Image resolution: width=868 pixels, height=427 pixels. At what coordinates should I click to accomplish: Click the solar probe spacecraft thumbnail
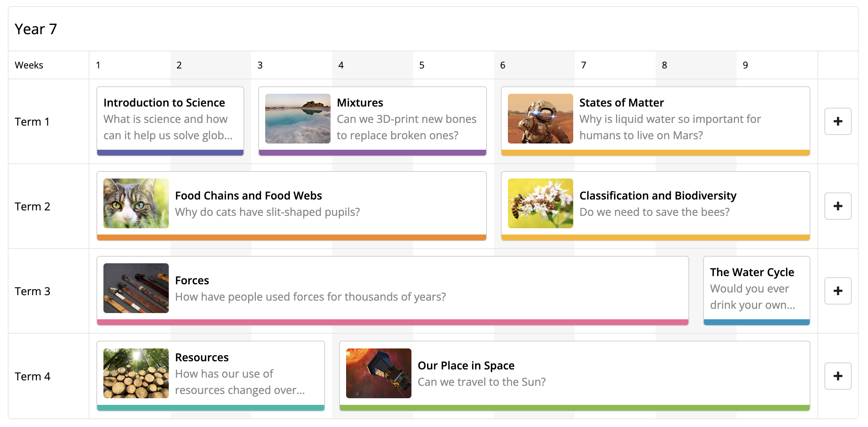coord(378,373)
